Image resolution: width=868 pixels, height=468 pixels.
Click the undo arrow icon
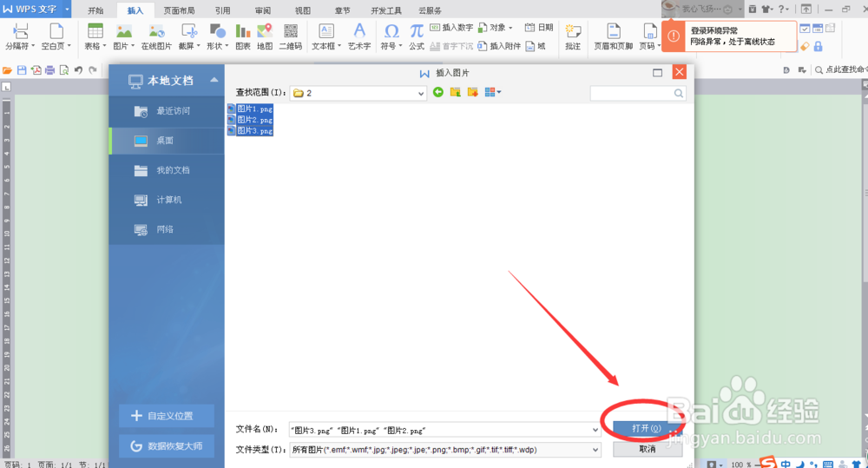[x=79, y=70]
